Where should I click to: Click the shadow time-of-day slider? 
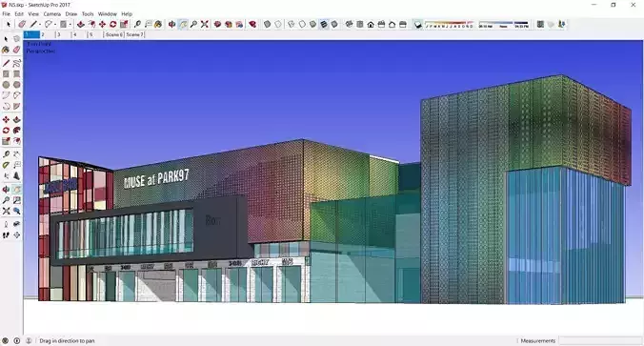click(x=504, y=25)
